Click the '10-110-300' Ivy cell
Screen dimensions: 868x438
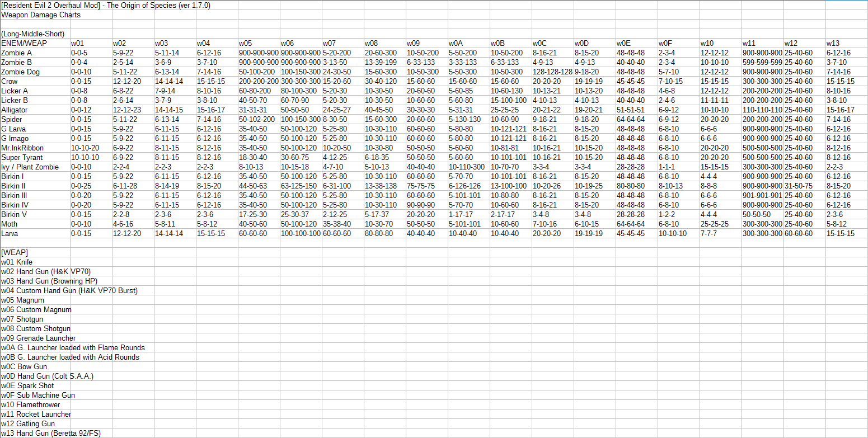(469, 167)
